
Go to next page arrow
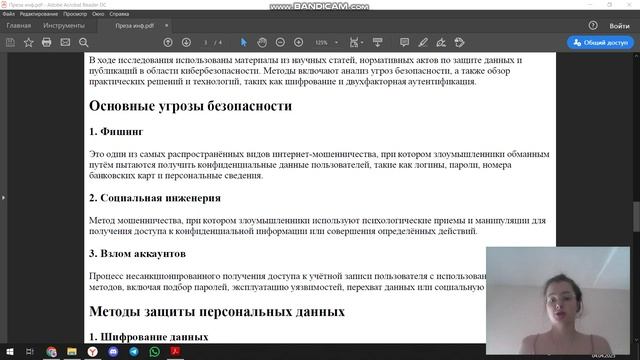pyautogui.click(x=186, y=42)
